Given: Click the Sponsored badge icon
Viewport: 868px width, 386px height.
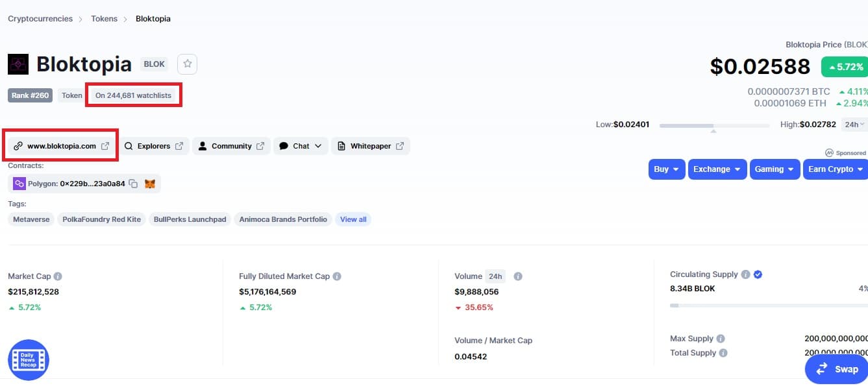Looking at the screenshot, I should click(x=829, y=153).
